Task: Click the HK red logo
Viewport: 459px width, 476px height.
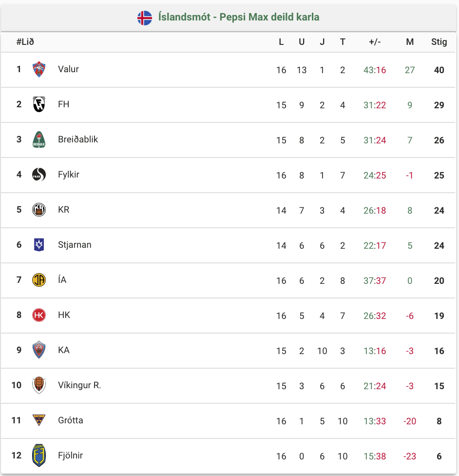Action: (39, 315)
